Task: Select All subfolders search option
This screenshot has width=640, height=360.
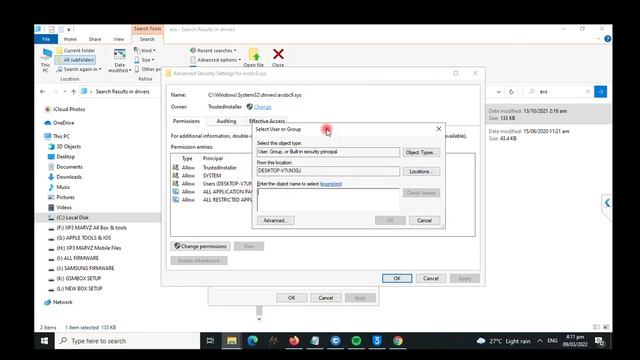Action: tap(76, 60)
